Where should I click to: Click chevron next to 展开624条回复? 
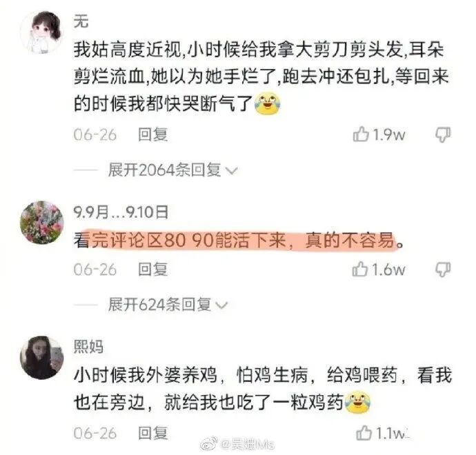221,305
